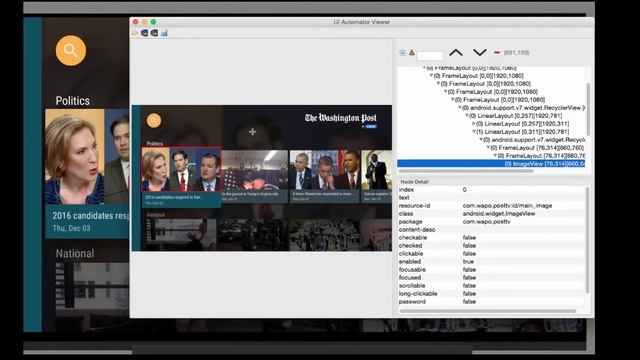The width and height of the screenshot is (640, 360).
Task: Open the 2016 candidates card in background app
Action: [87, 173]
